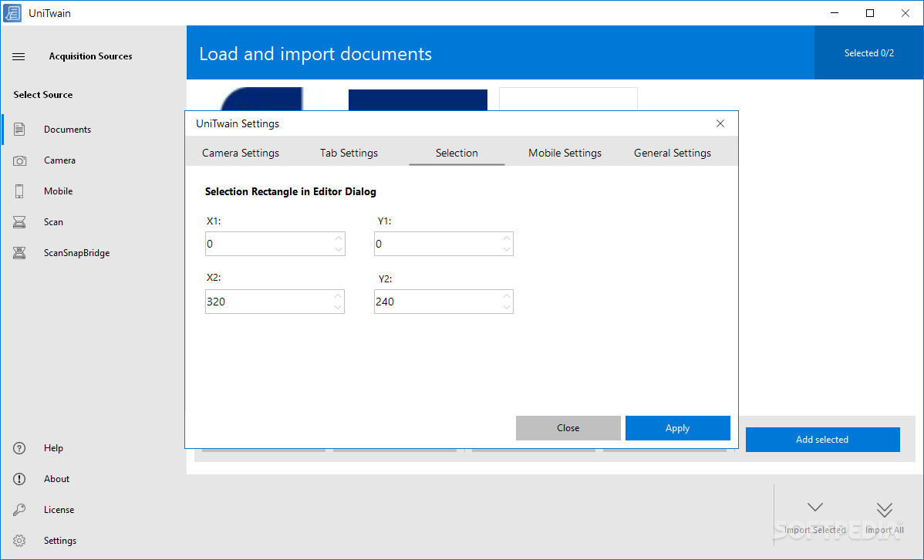Image resolution: width=924 pixels, height=560 pixels.
Task: Open the Mobile Settings tab
Action: (565, 153)
